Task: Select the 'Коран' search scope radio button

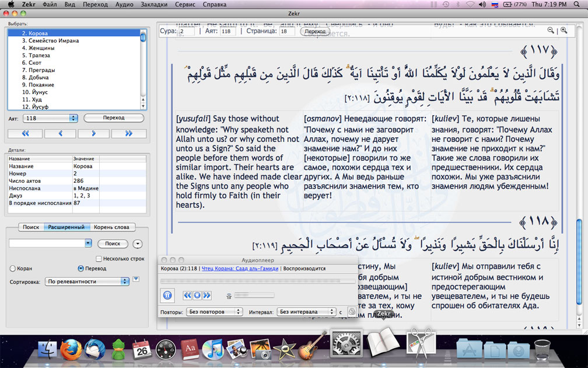Action: [12, 269]
